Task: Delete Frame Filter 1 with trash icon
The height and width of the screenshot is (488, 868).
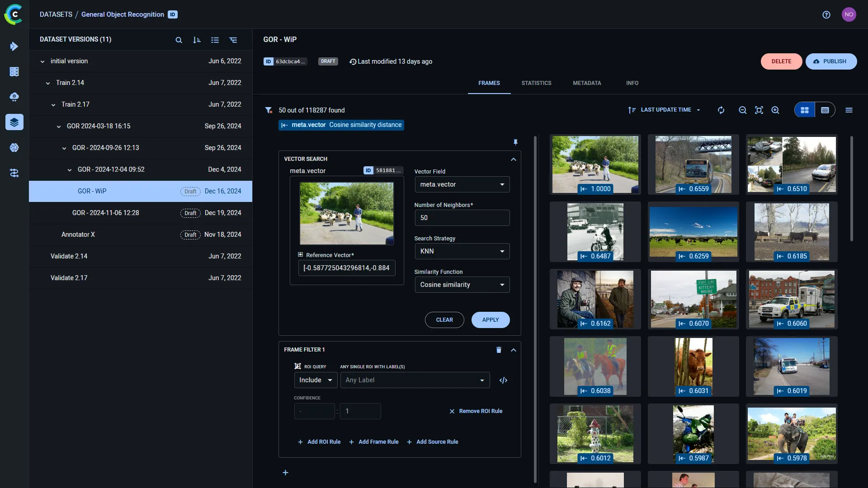Action: pos(499,350)
